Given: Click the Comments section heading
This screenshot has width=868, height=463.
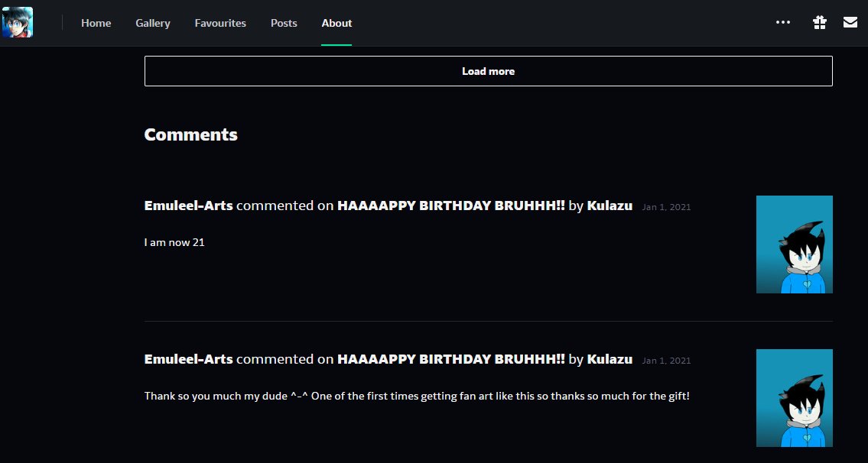Looking at the screenshot, I should pos(191,134).
